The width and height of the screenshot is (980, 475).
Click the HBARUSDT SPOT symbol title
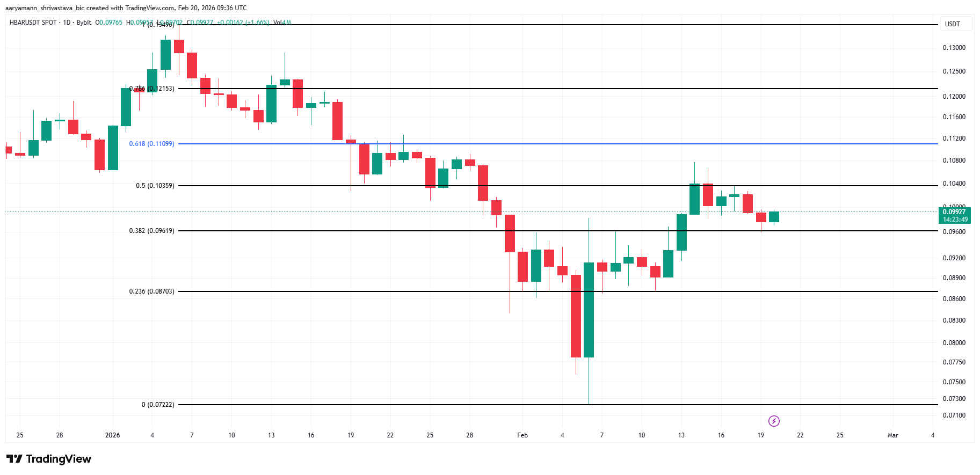(x=33, y=23)
